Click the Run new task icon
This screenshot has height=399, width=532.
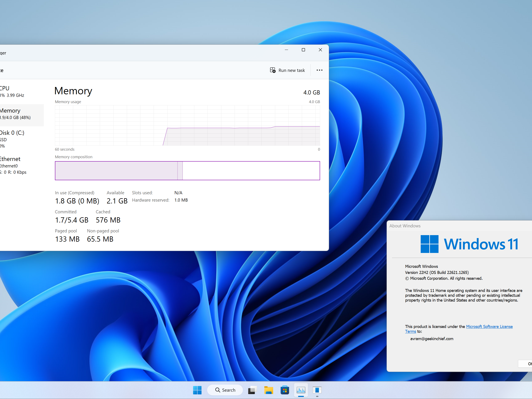pos(272,70)
